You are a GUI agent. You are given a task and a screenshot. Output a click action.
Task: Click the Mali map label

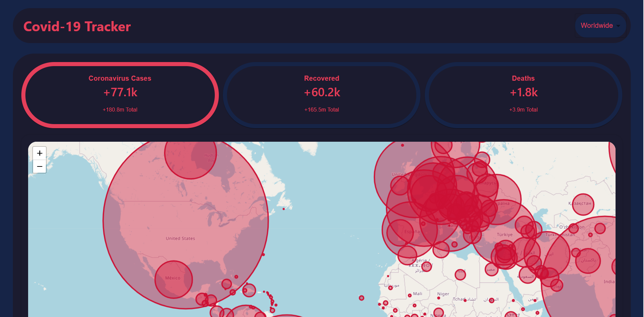pyautogui.click(x=418, y=294)
